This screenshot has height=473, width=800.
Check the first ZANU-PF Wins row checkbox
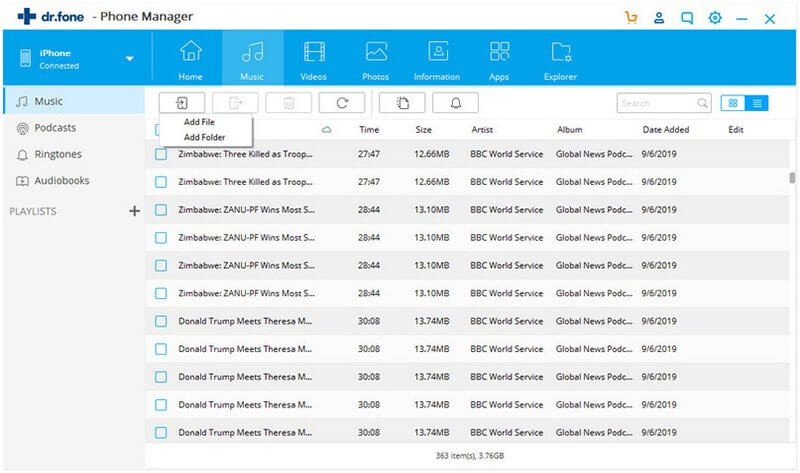tap(161, 210)
